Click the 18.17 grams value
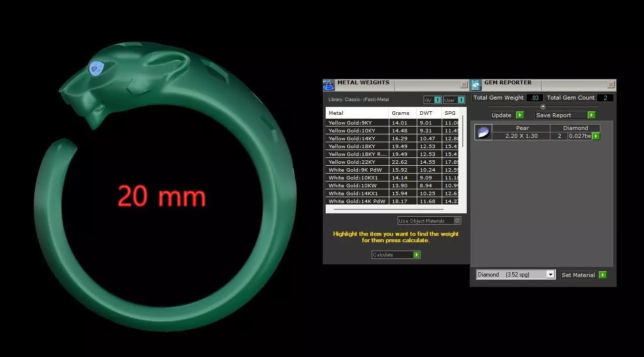 [x=399, y=201]
